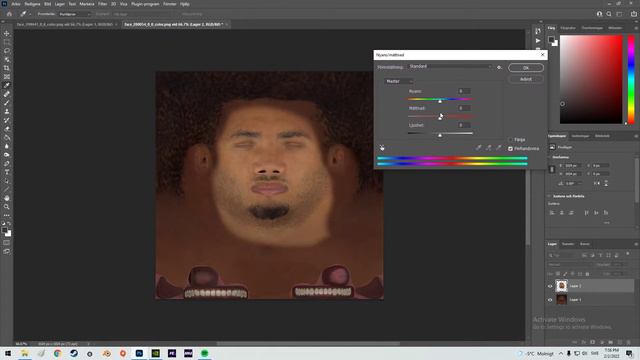The height and width of the screenshot is (360, 640).
Task: Toggle lock all in Layers panel
Action: pos(587,274)
